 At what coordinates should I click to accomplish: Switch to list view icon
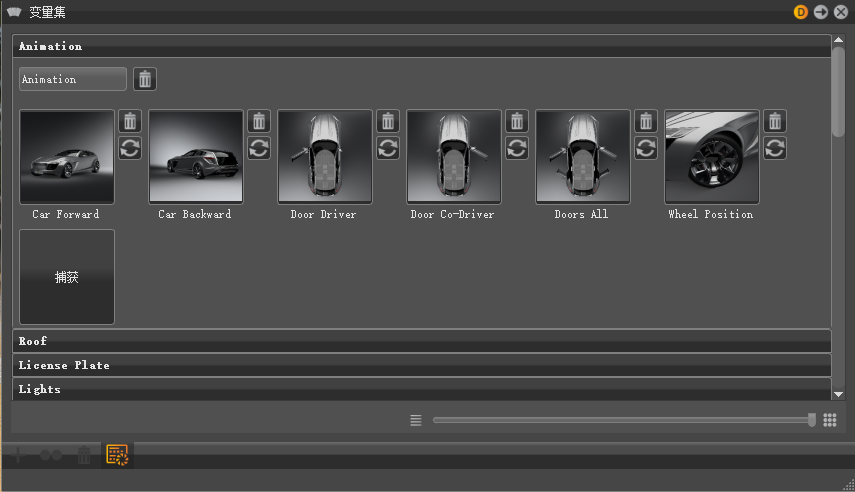[416, 420]
